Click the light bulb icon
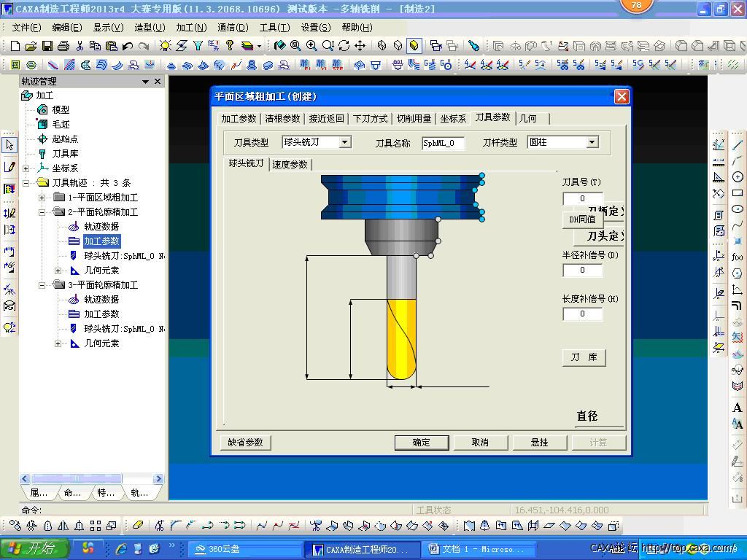Screen dimensions: 747x560 [x=166, y=46]
